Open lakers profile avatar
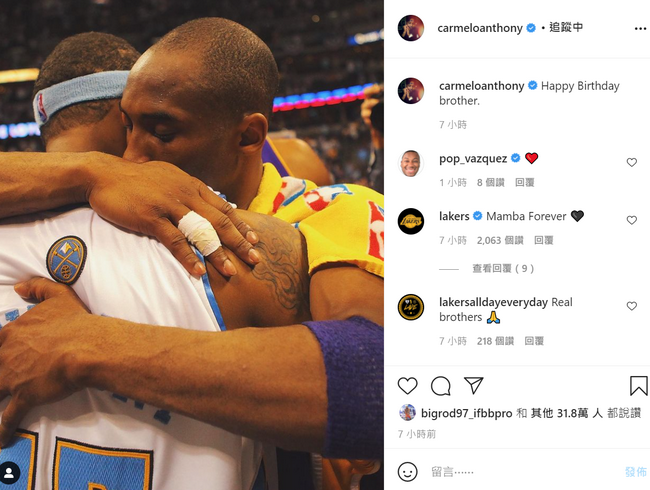This screenshot has height=490, width=650. pos(411,221)
